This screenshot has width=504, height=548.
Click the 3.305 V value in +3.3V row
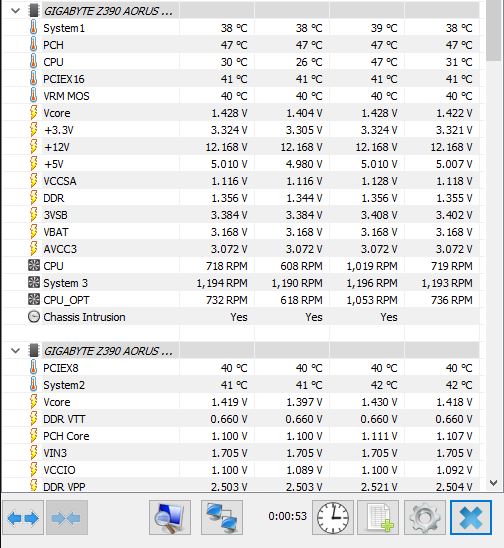click(x=304, y=130)
